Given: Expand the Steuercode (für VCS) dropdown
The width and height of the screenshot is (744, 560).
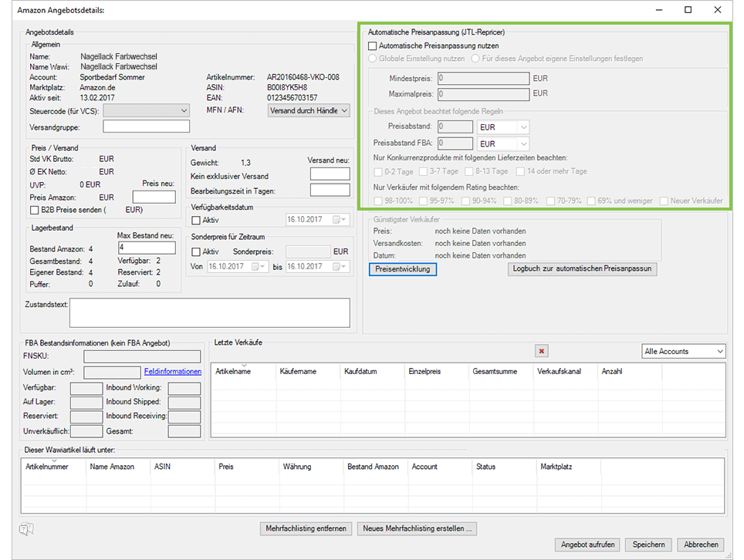Looking at the screenshot, I should pyautogui.click(x=183, y=110).
